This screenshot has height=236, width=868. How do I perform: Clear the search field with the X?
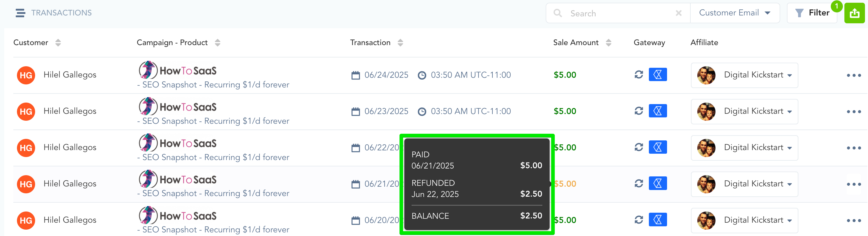[679, 13]
